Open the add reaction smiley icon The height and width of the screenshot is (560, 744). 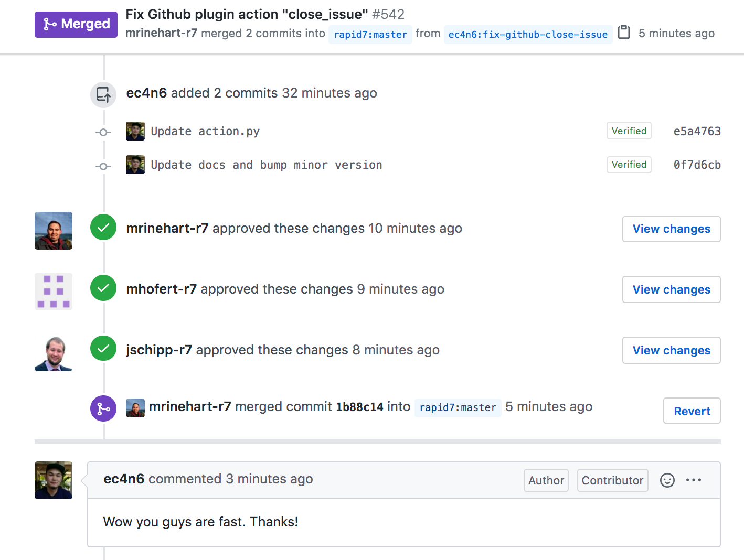[667, 480]
